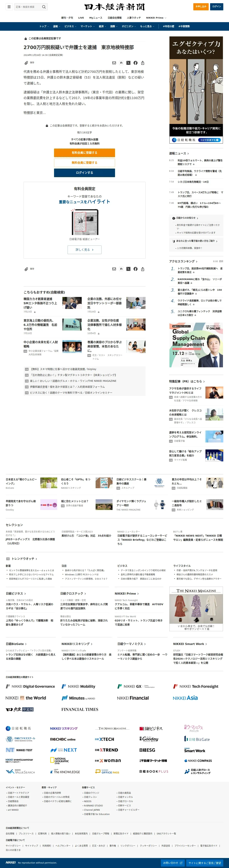Open NIKKEI GX logo link

tap(136, 686)
